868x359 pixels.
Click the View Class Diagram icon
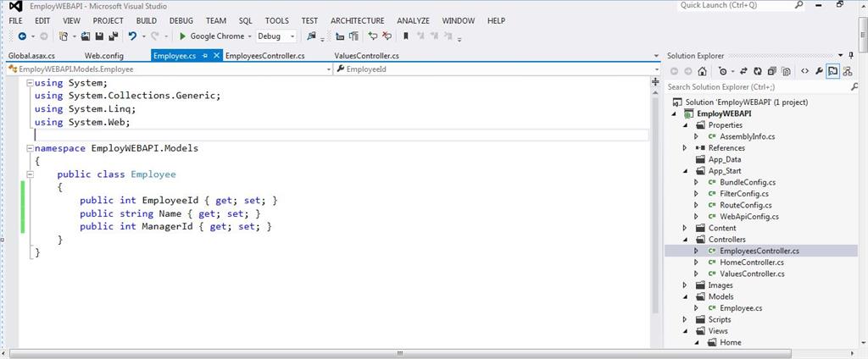click(x=848, y=71)
